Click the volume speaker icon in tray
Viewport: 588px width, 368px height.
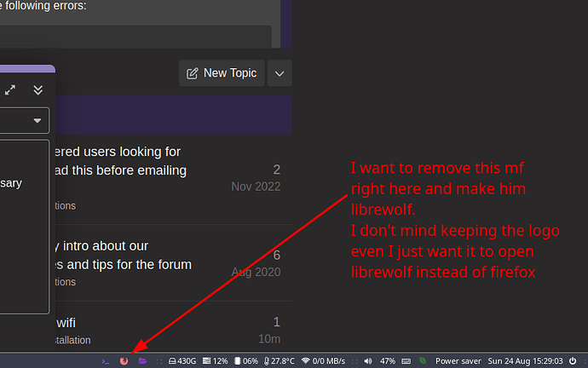[367, 360]
